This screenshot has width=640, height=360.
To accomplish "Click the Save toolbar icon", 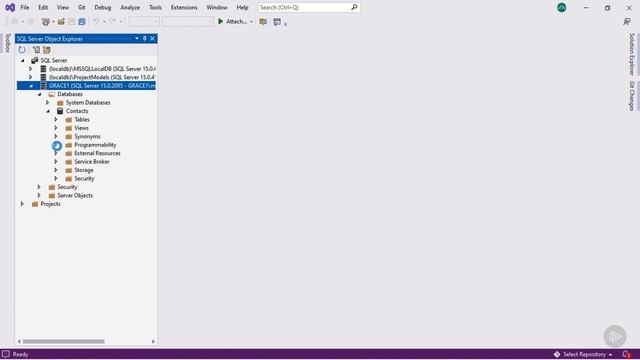I will (72, 22).
